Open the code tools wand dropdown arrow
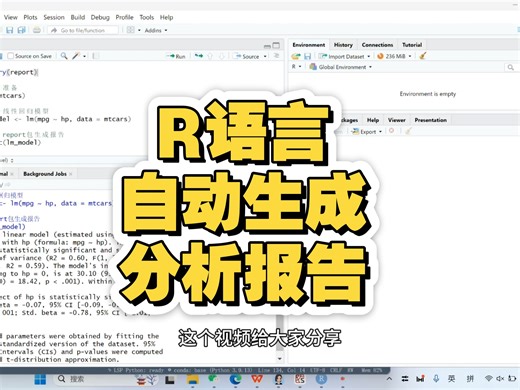The height and width of the screenshot is (390, 520). [84, 56]
